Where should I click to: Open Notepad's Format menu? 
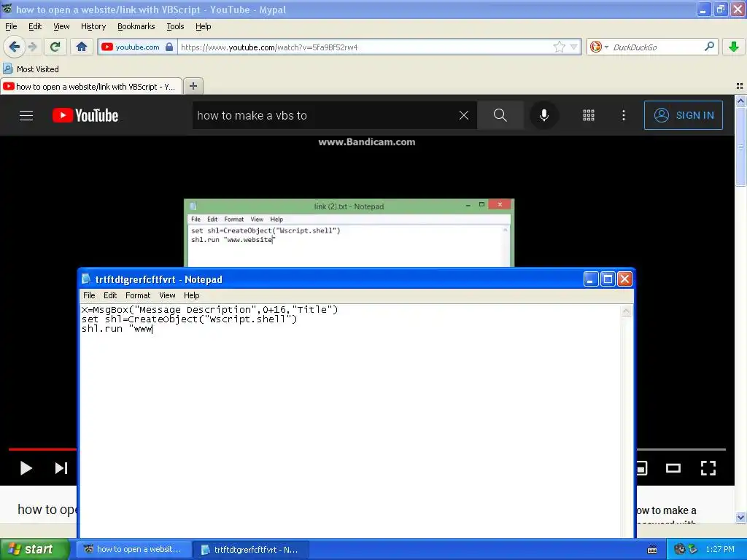[138, 295]
